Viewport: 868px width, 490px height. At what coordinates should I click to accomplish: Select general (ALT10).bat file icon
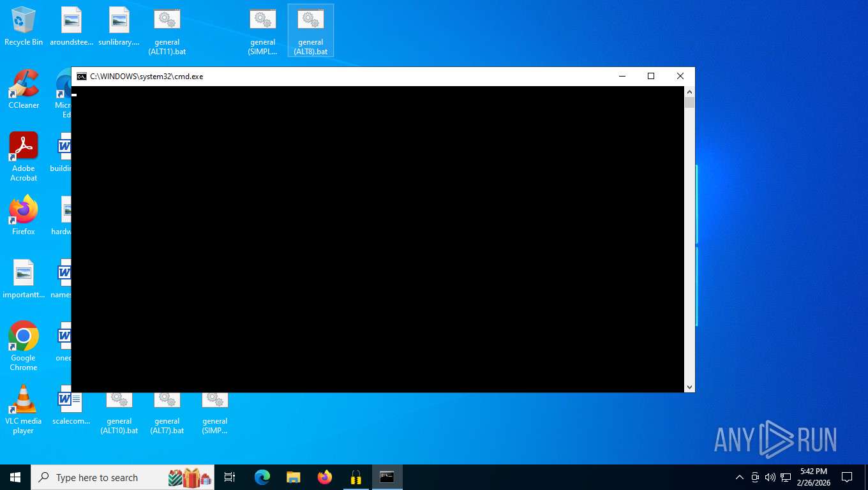119,413
